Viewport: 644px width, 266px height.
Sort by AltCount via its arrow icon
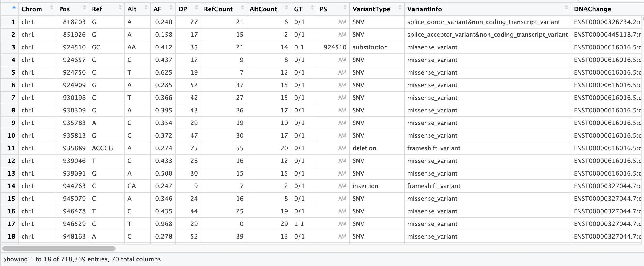(286, 8)
